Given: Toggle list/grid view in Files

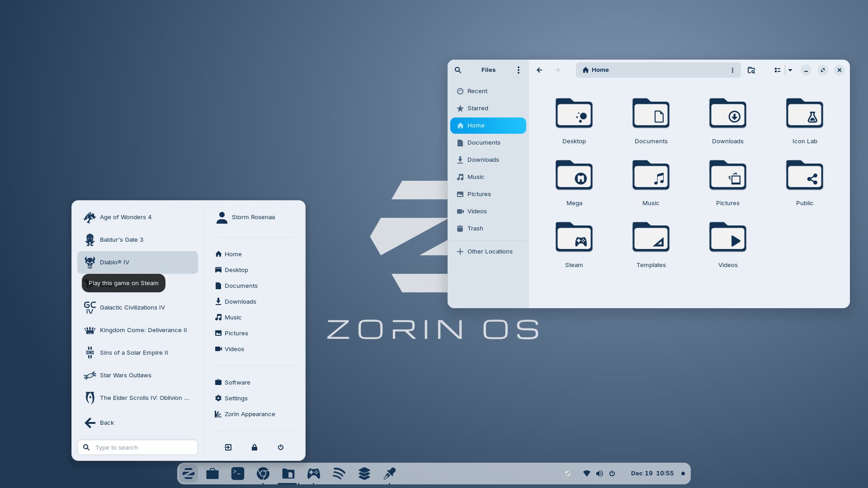Looking at the screenshot, I should [777, 70].
